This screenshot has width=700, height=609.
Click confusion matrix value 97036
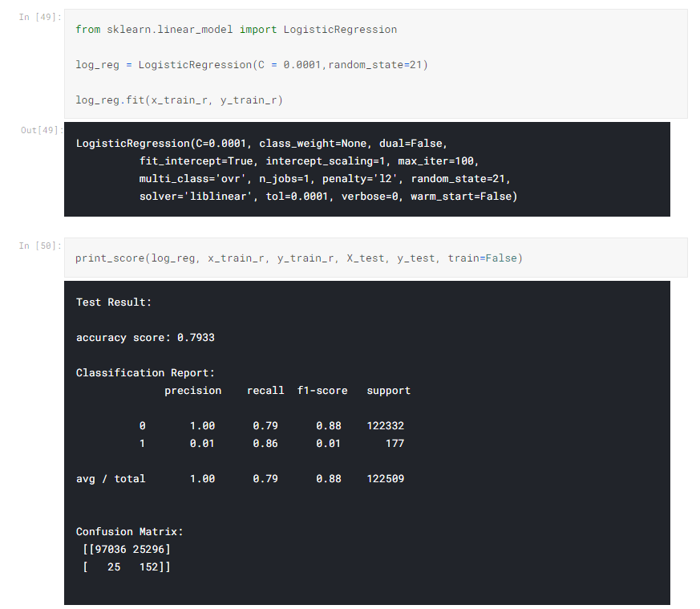click(x=111, y=549)
